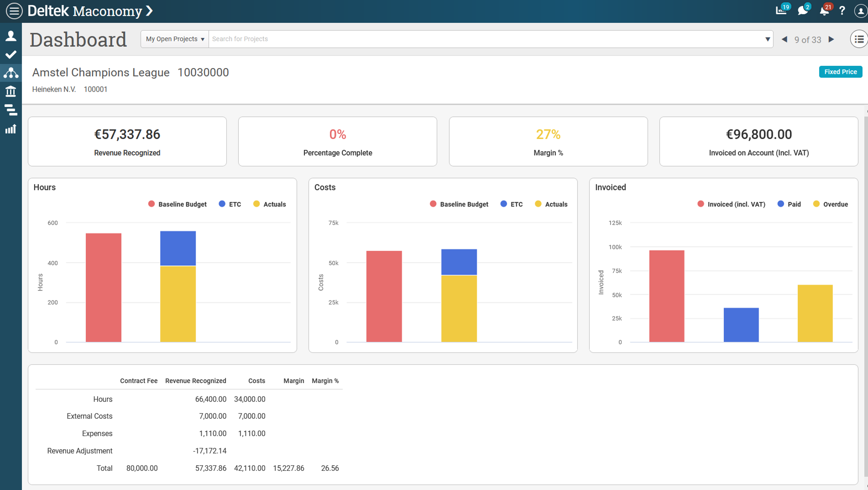Expand the My Open Projects dropdown

coord(175,39)
